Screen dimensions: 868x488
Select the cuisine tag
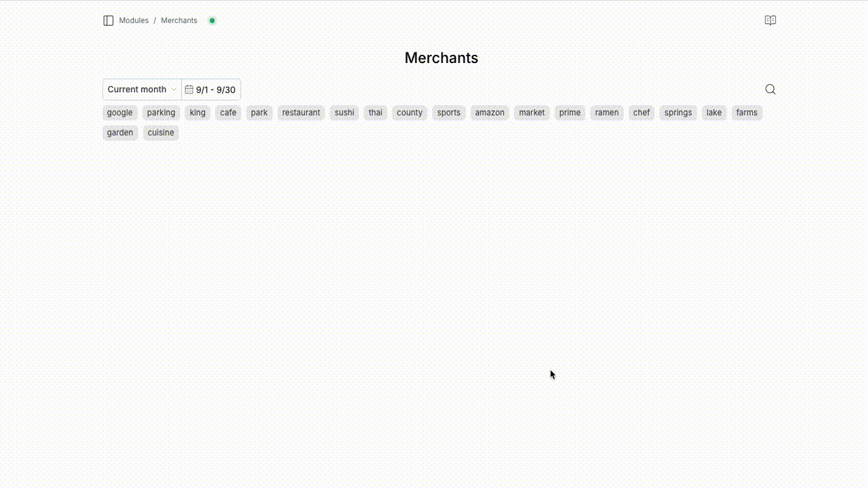161,132
